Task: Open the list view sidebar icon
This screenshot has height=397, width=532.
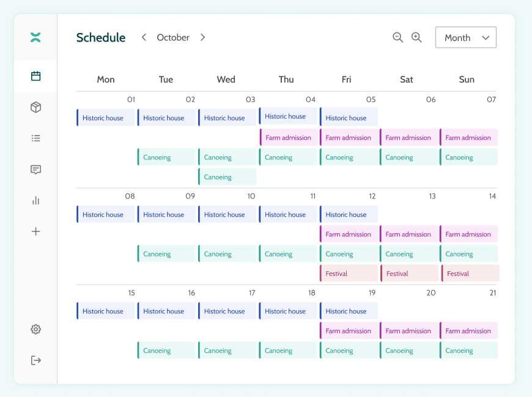Action: pyautogui.click(x=35, y=139)
